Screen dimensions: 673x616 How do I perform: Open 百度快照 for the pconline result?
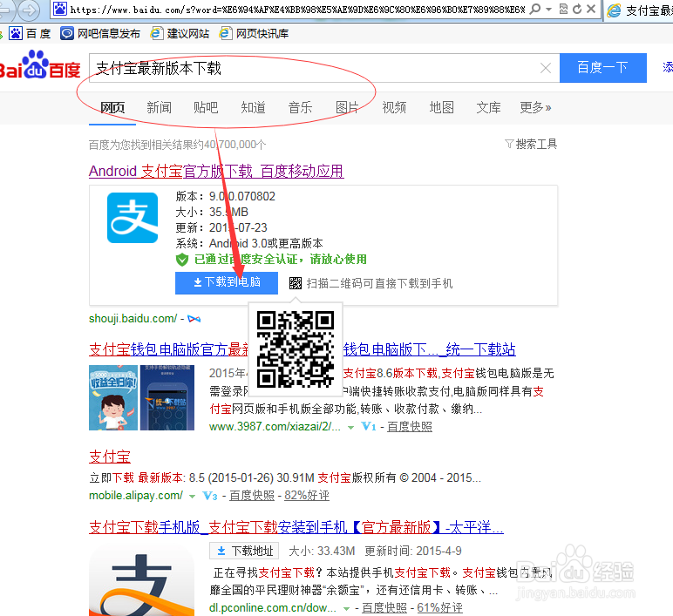point(384,607)
